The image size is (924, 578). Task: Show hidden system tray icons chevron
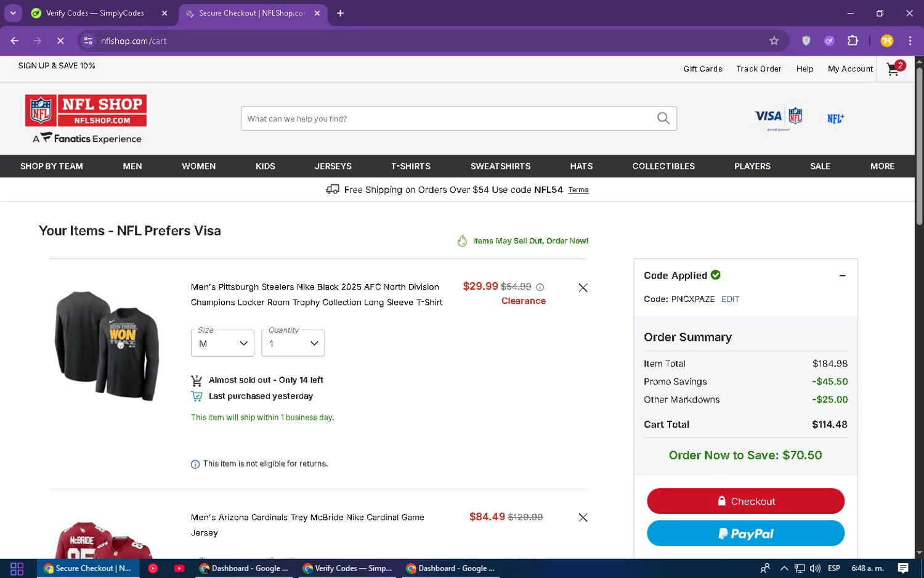(784, 568)
